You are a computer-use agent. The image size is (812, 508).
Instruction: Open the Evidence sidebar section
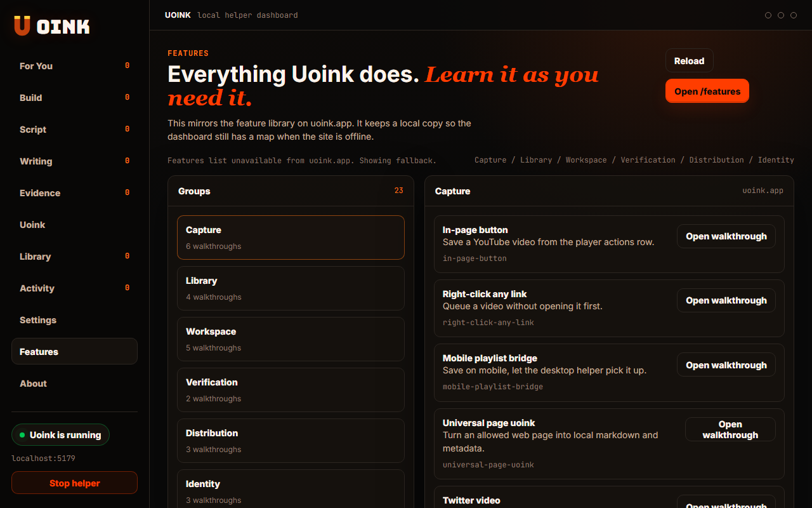pyautogui.click(x=74, y=193)
